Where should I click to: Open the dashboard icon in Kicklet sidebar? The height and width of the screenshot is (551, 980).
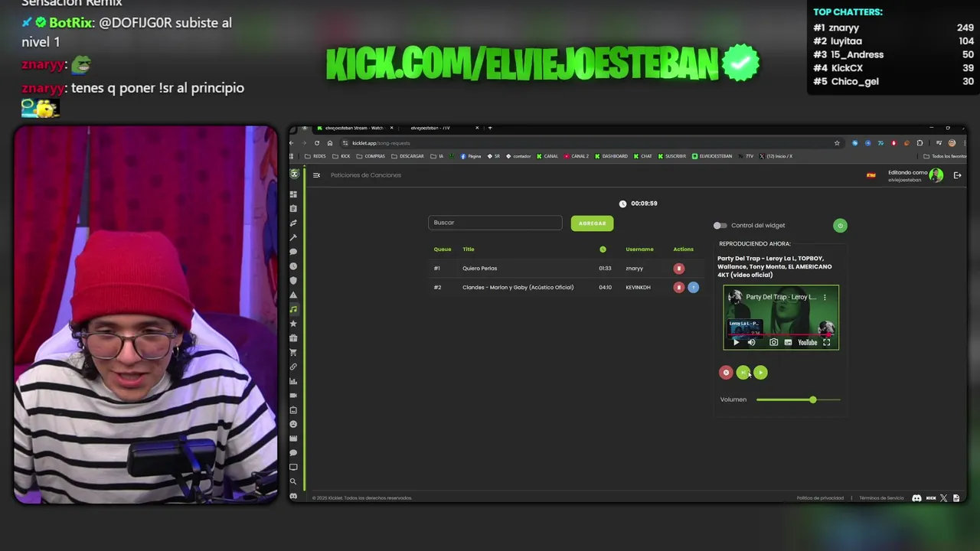(293, 194)
